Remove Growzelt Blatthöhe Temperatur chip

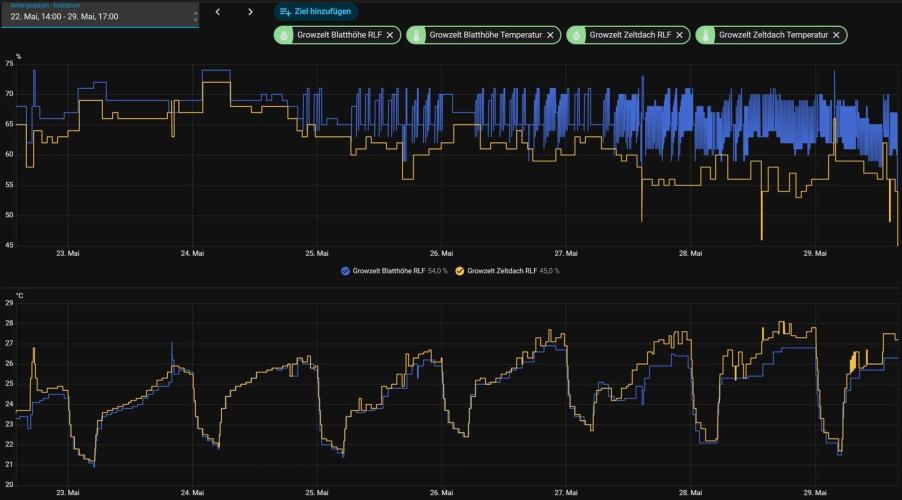point(550,35)
